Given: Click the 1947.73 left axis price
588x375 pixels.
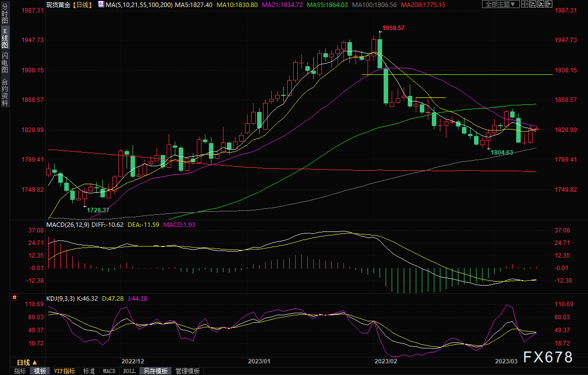Looking at the screenshot, I should point(32,40).
